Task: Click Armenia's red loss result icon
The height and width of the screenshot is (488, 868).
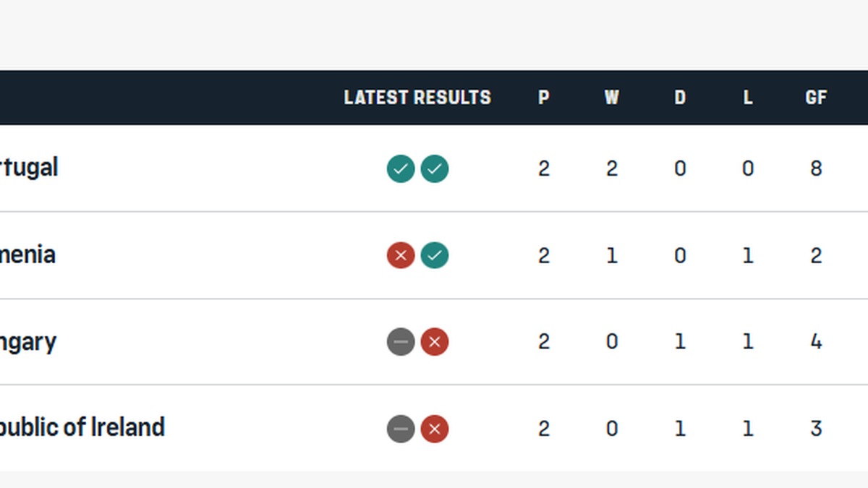Action: pos(401,255)
